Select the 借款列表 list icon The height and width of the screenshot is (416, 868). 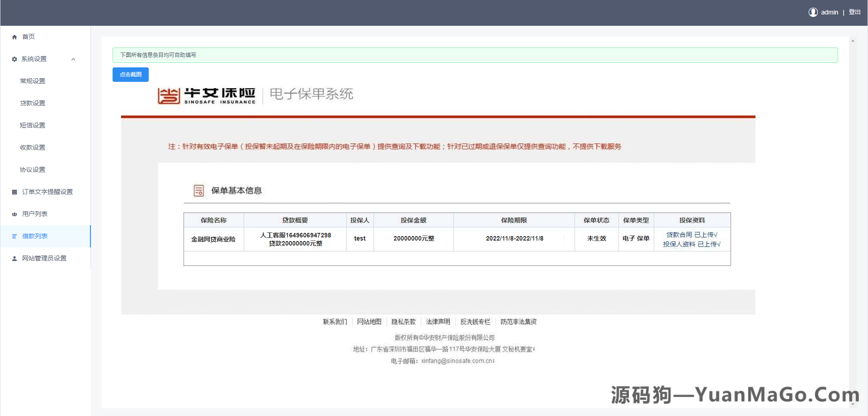click(14, 236)
